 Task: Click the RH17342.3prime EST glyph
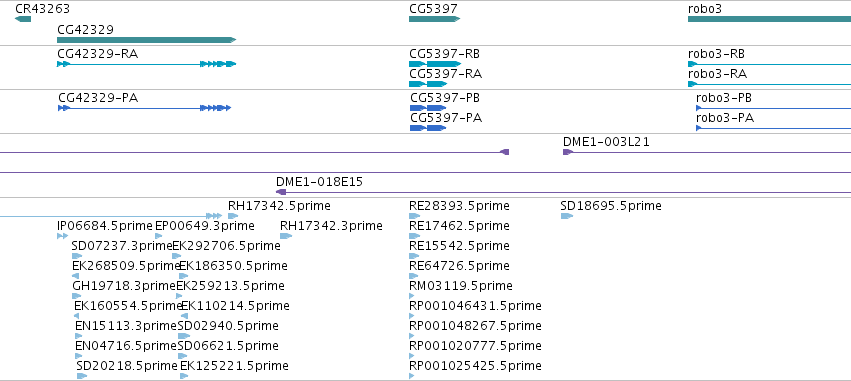click(286, 236)
